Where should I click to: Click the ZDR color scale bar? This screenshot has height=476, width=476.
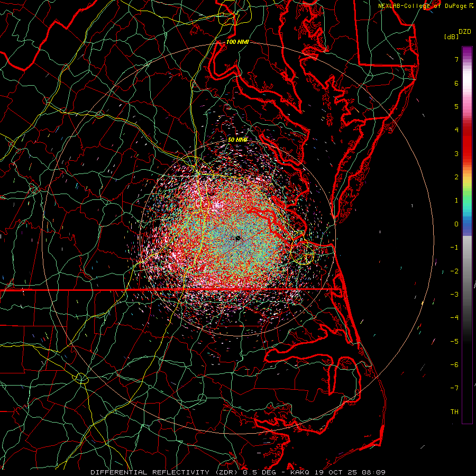pyautogui.click(x=467, y=235)
